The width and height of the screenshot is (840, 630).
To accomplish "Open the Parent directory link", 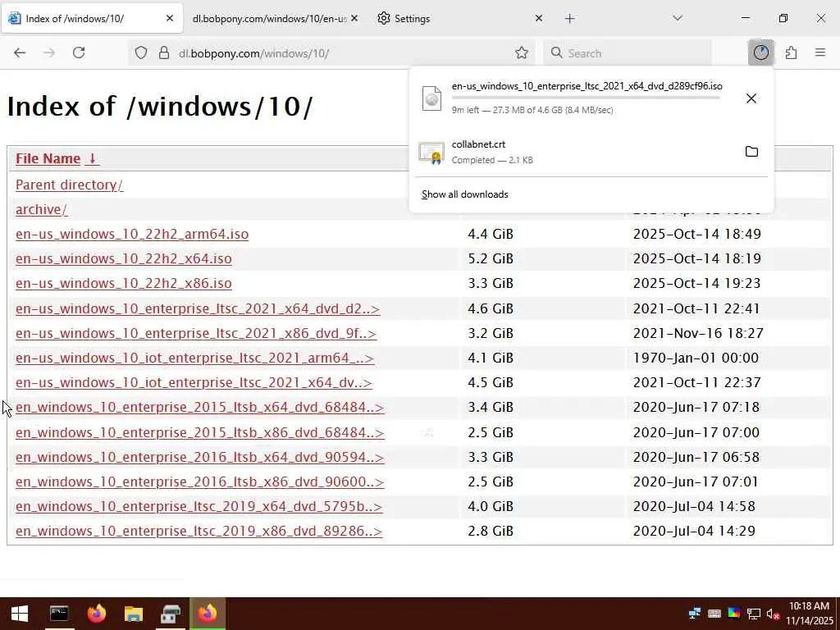I will (x=69, y=185).
